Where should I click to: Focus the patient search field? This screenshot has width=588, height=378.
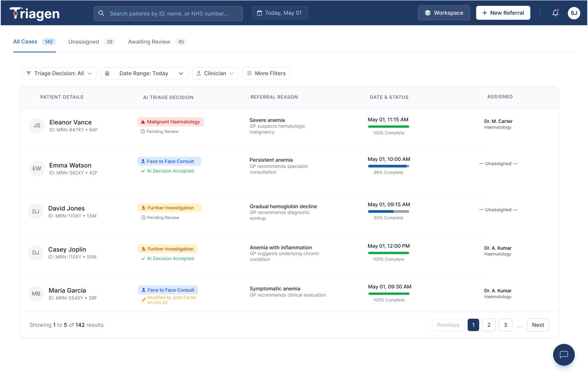pos(168,13)
